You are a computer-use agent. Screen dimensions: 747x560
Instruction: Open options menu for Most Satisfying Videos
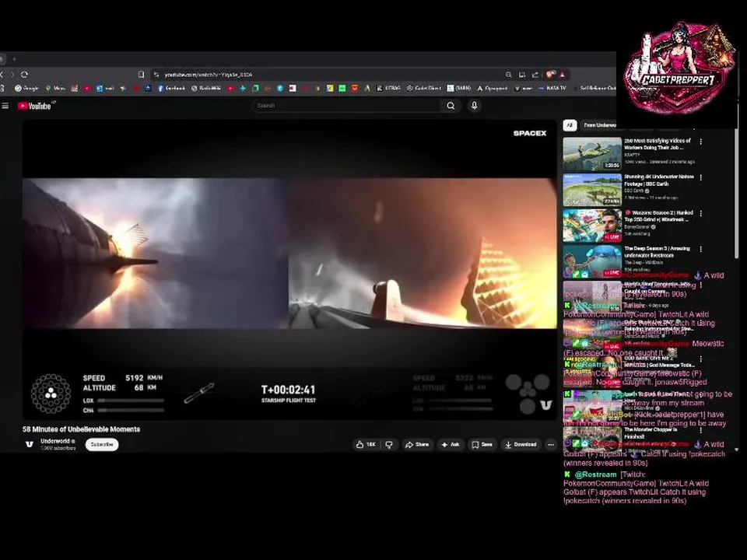coord(701,142)
